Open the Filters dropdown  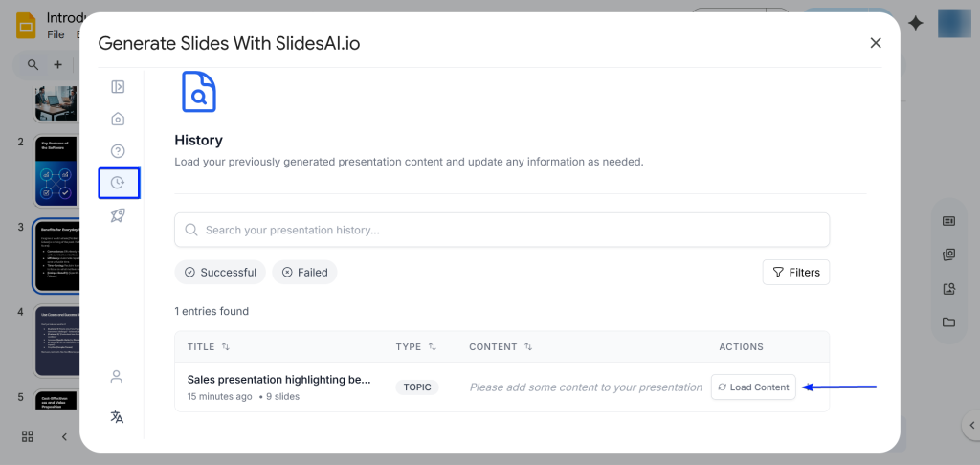[796, 273]
